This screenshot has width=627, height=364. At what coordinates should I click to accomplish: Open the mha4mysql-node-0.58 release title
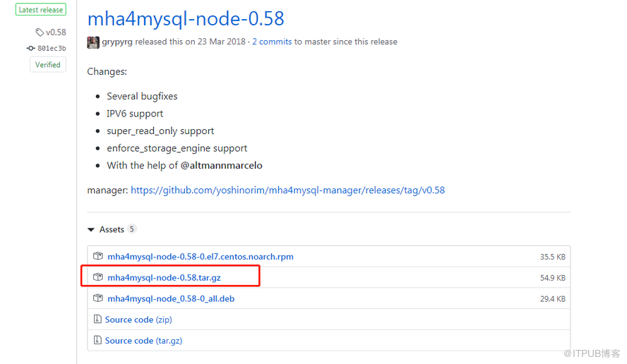click(x=186, y=18)
